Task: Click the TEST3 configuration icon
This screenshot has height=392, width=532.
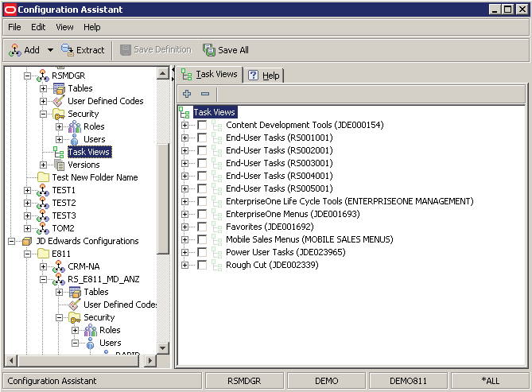Action: click(x=43, y=215)
